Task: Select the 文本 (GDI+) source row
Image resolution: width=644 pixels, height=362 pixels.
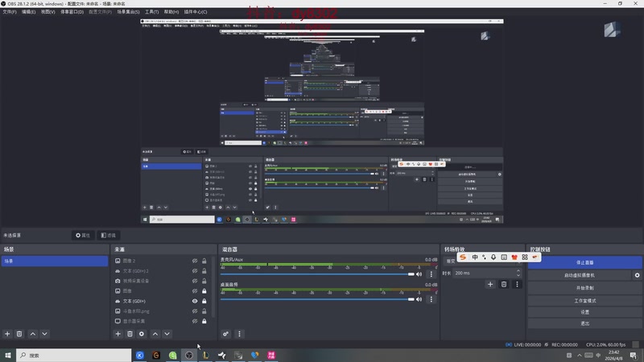Action: pyautogui.click(x=162, y=301)
